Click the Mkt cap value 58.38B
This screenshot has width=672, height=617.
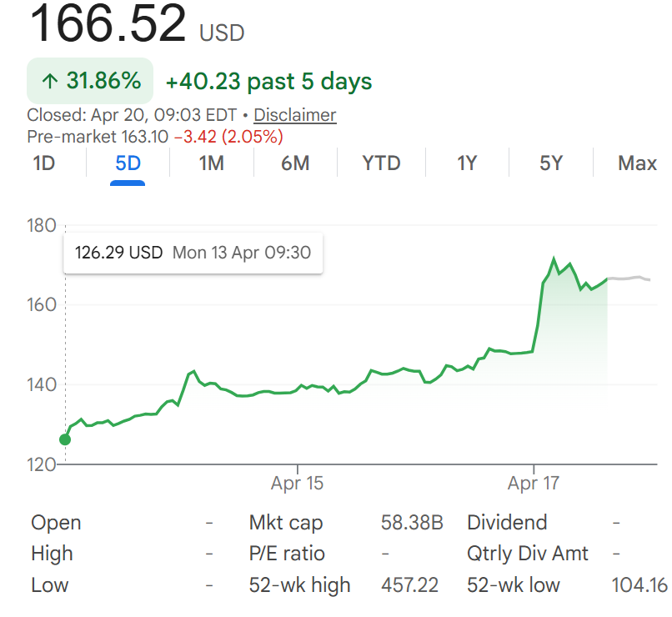[411, 523]
